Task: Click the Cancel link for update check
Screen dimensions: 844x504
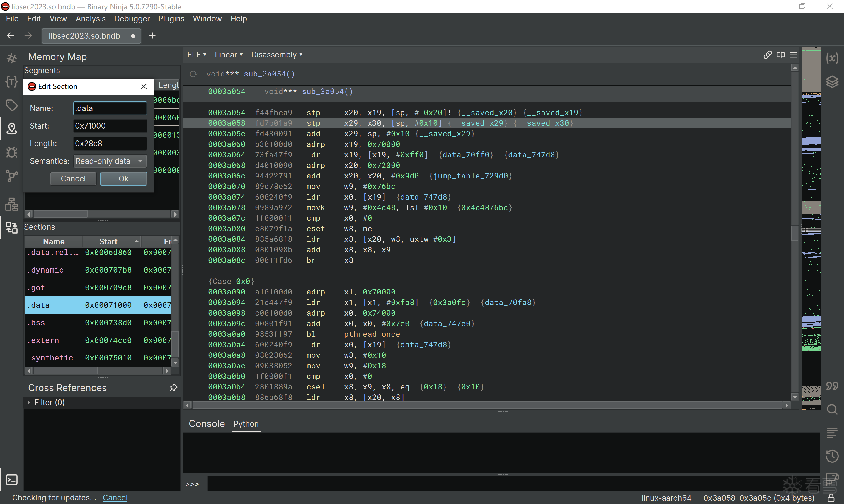Action: 115,498
